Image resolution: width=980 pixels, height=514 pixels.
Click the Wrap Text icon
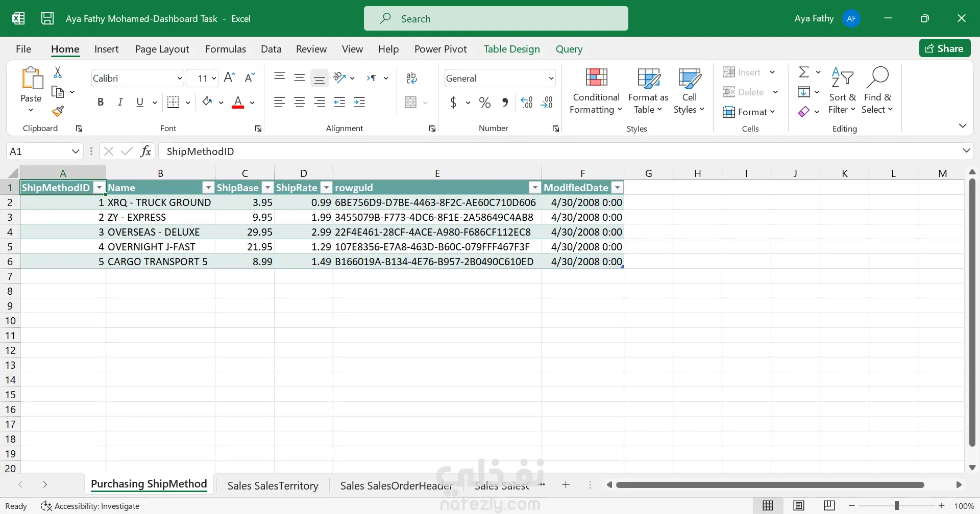click(411, 78)
